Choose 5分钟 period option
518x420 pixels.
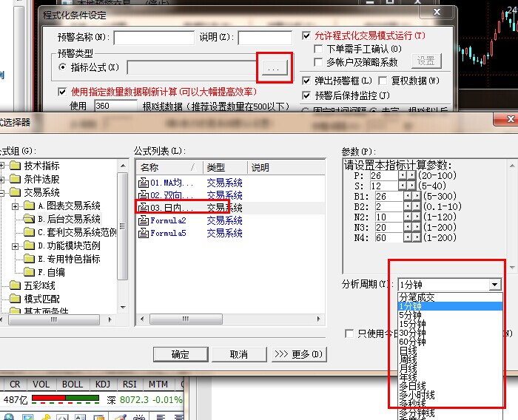(450, 315)
